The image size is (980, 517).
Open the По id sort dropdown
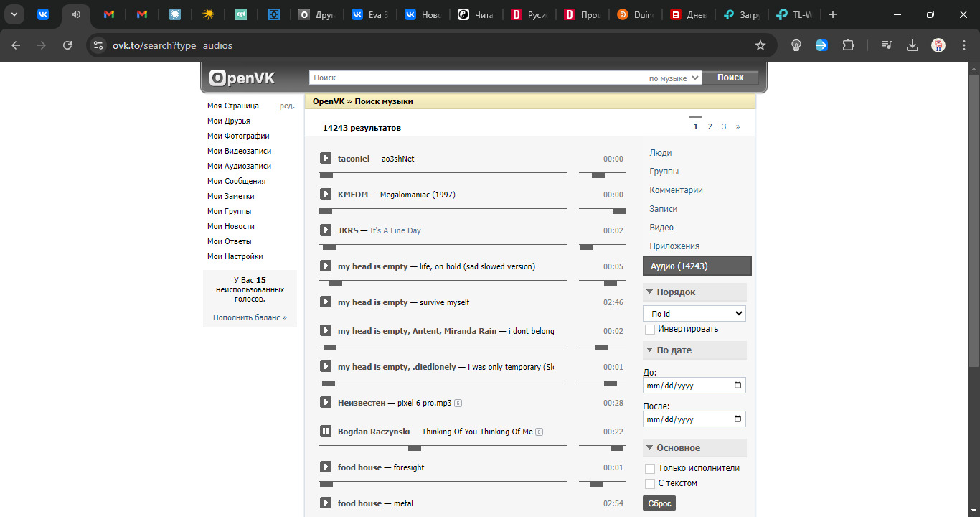694,314
